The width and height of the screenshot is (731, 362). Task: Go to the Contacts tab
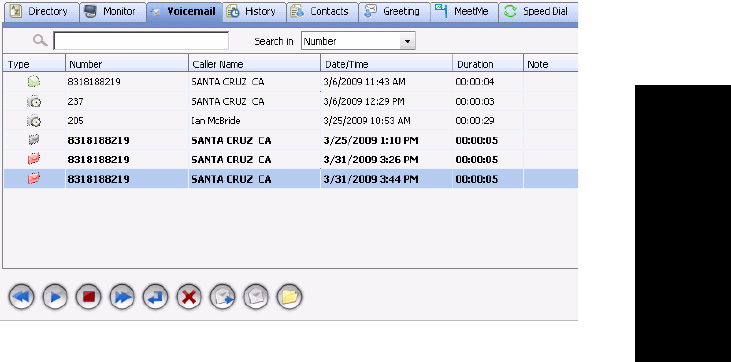pos(322,12)
